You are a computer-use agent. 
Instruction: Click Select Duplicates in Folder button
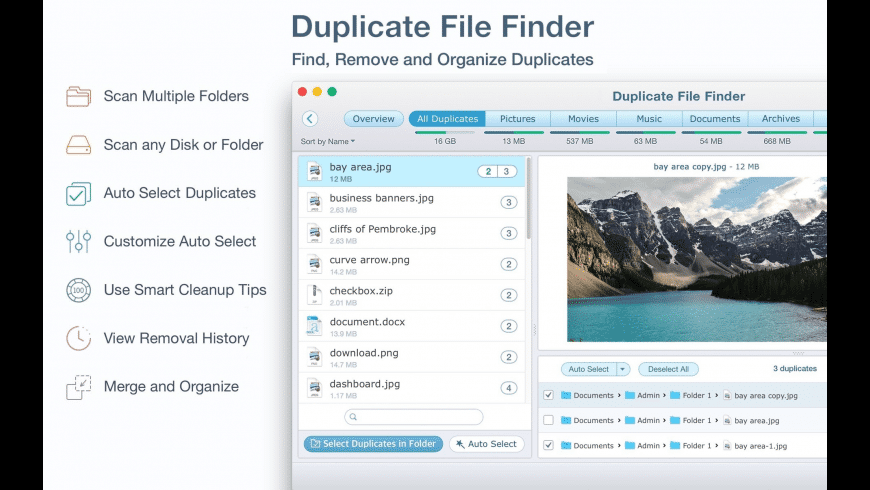[x=373, y=444]
